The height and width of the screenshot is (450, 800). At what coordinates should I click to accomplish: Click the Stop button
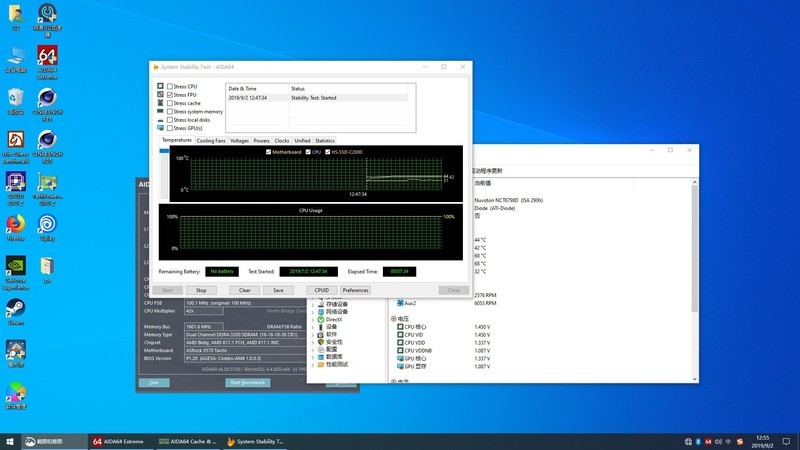(x=201, y=290)
